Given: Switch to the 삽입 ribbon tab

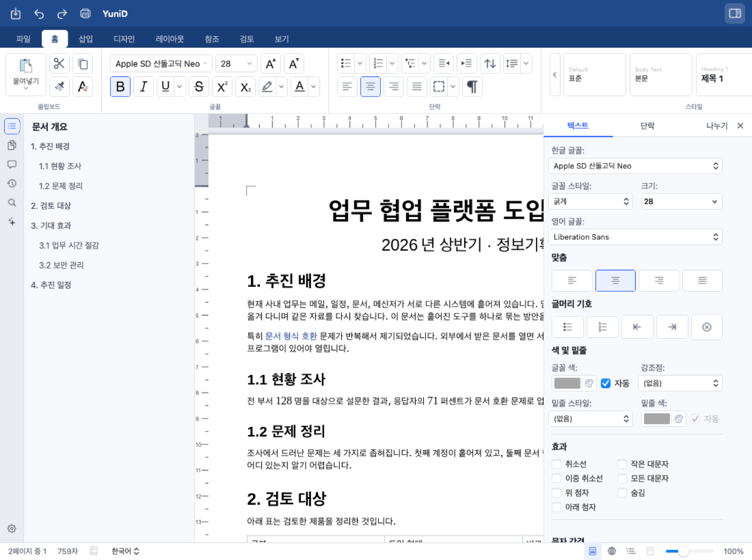Looking at the screenshot, I should [x=86, y=39].
